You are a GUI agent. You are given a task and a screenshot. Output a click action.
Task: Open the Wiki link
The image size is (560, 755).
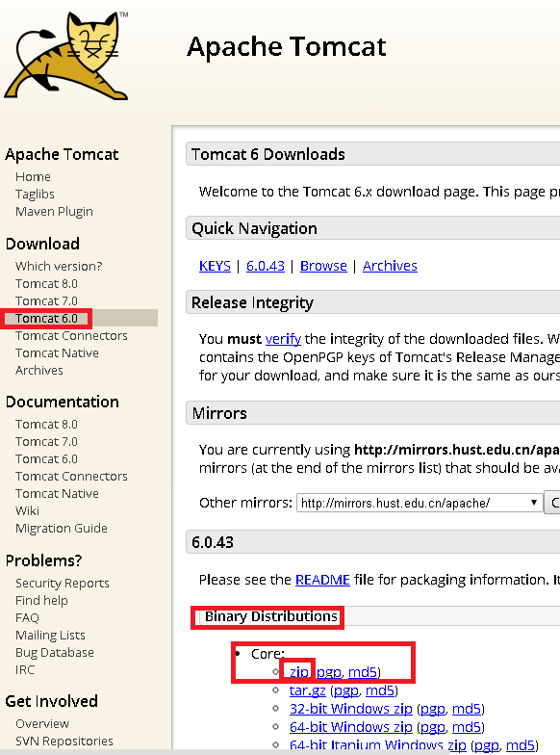pos(27,510)
